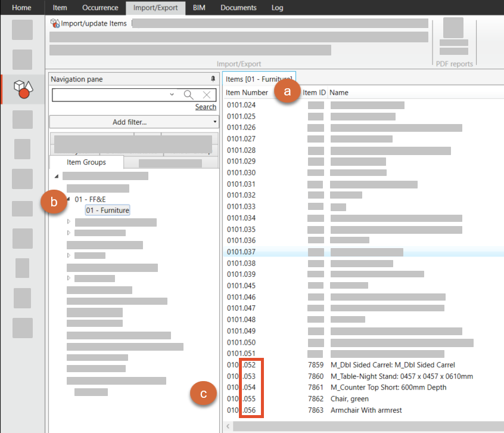The image size is (504, 433).
Task: Open the search box history dropdown arrow
Action: 172,95
